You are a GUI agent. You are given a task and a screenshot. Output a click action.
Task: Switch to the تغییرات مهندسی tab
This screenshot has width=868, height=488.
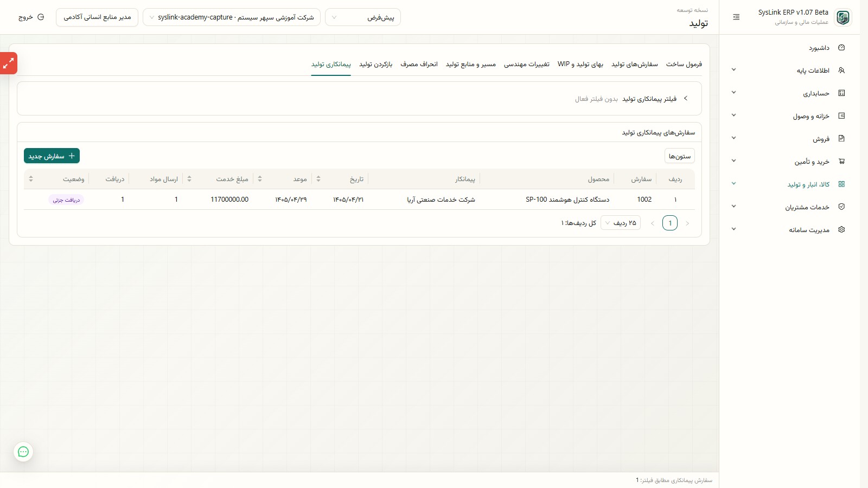[527, 65]
